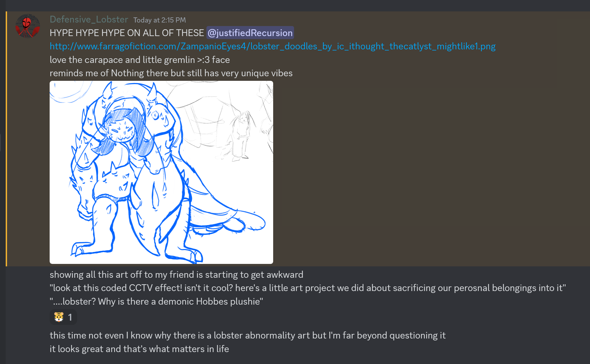Open Defensive_Lobster's avatar profile picture

[28, 26]
